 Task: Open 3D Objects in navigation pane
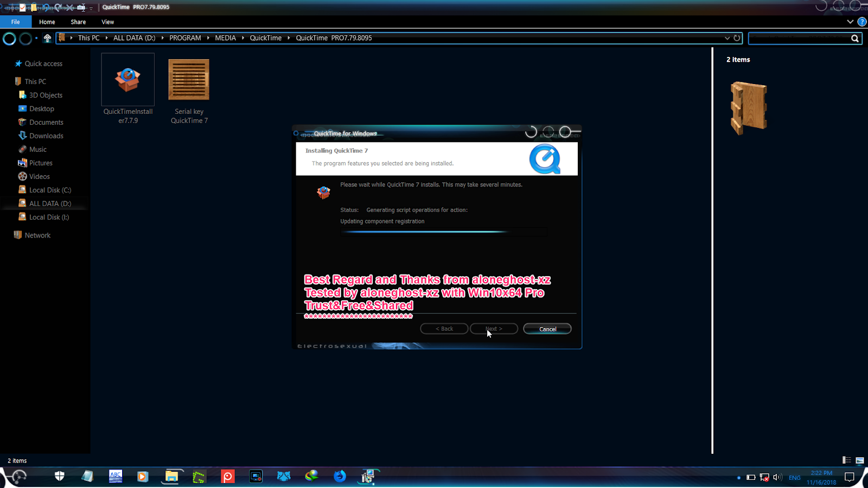point(46,95)
